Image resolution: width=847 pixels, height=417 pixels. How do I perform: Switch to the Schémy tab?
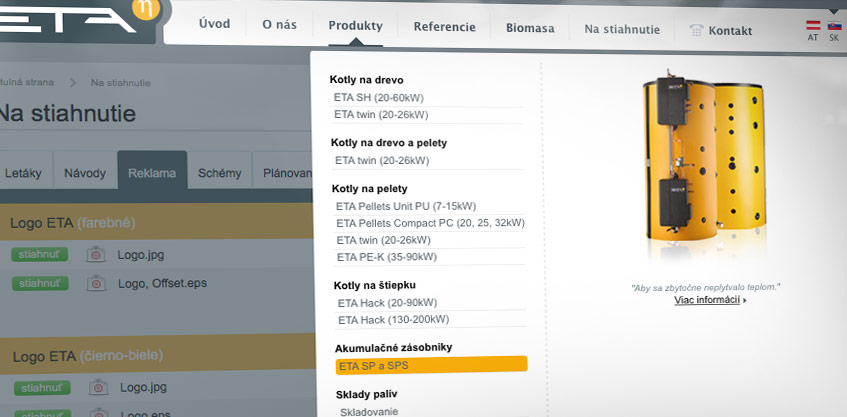(x=219, y=173)
